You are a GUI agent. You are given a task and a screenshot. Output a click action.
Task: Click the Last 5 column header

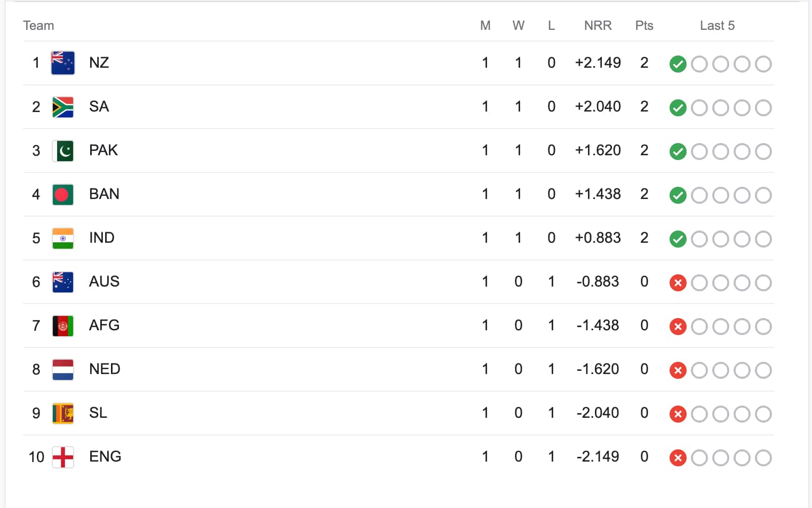[717, 26]
